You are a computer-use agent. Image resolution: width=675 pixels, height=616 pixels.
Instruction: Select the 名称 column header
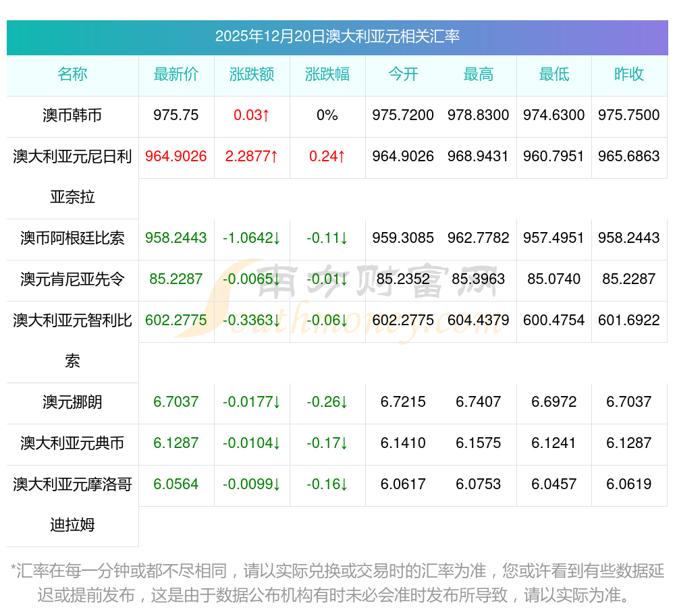[x=72, y=74]
